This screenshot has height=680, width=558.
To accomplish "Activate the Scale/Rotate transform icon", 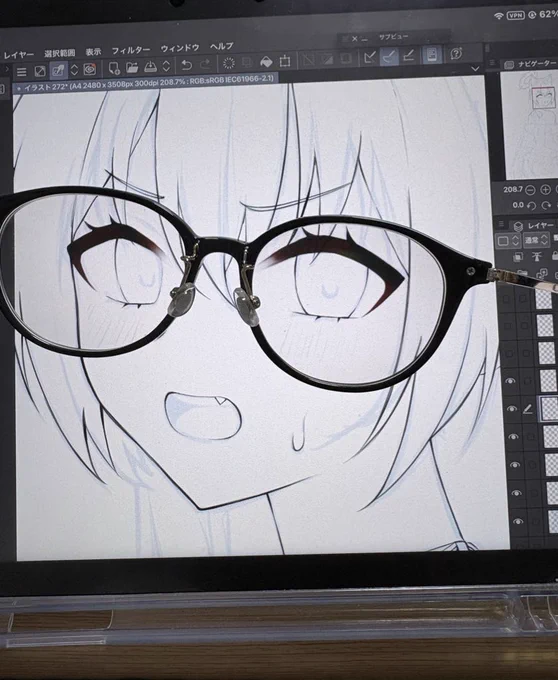I will click(x=285, y=61).
